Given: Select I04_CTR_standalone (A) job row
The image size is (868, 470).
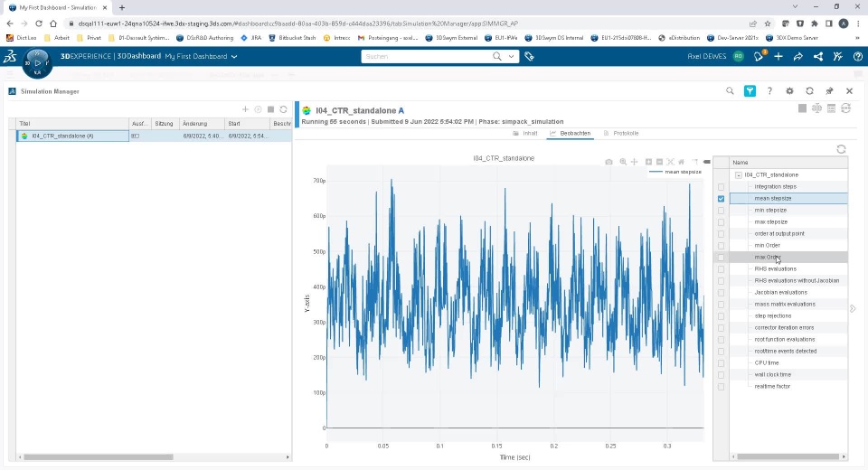Looking at the screenshot, I should pos(72,136).
